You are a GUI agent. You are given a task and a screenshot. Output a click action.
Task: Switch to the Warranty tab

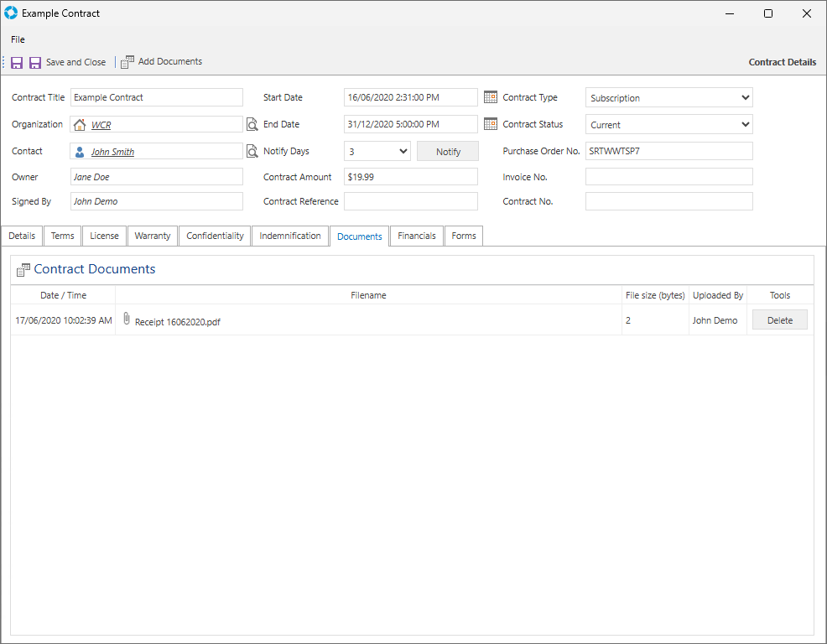pyautogui.click(x=153, y=236)
